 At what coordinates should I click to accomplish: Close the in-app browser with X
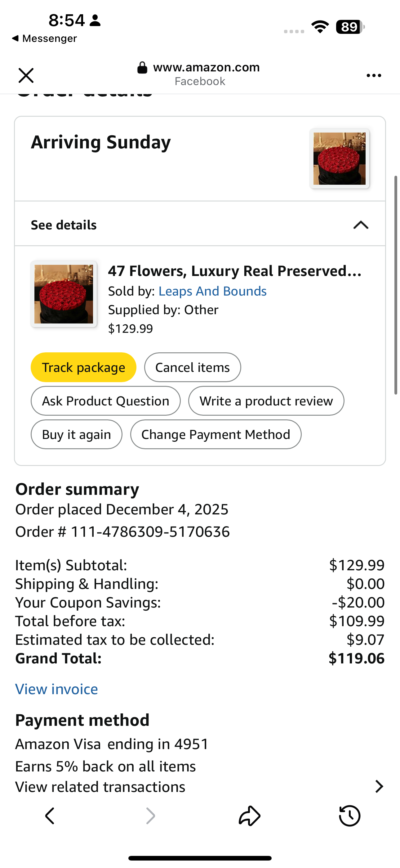tap(26, 75)
